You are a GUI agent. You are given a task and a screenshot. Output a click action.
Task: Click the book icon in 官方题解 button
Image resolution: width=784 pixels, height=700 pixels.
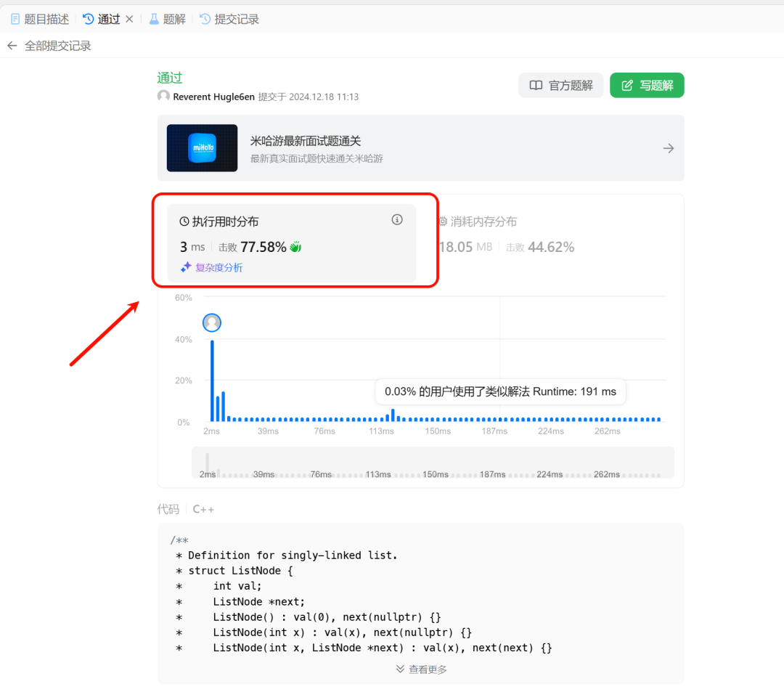point(536,86)
